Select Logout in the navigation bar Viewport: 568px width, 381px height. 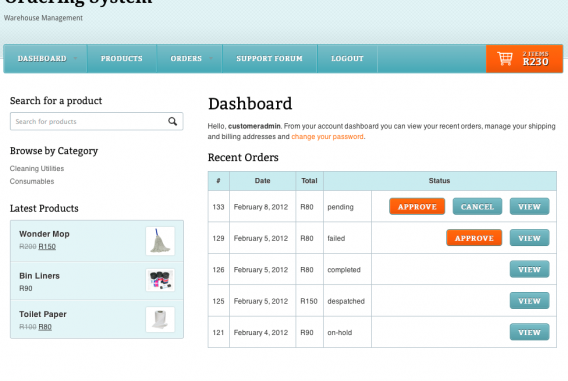(x=347, y=59)
